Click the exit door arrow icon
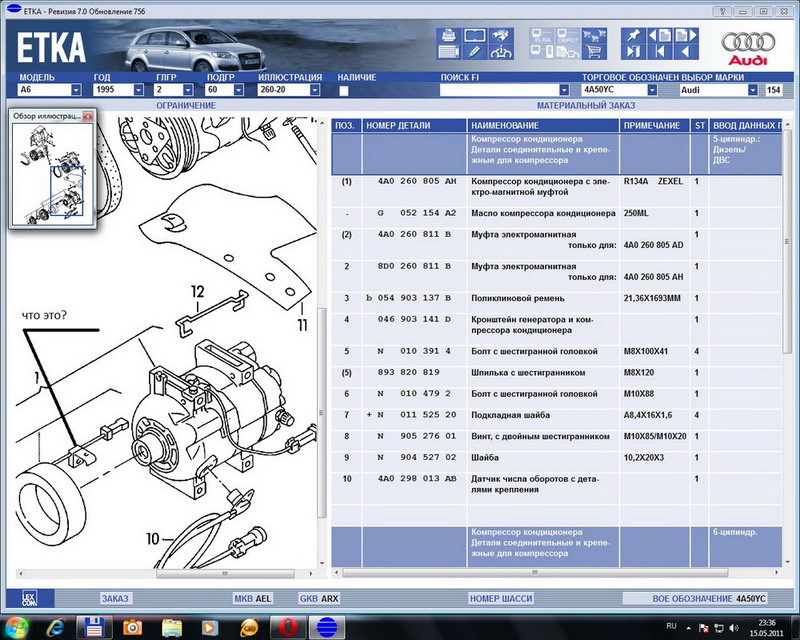Viewport: 800px width, 640px height. (x=633, y=52)
